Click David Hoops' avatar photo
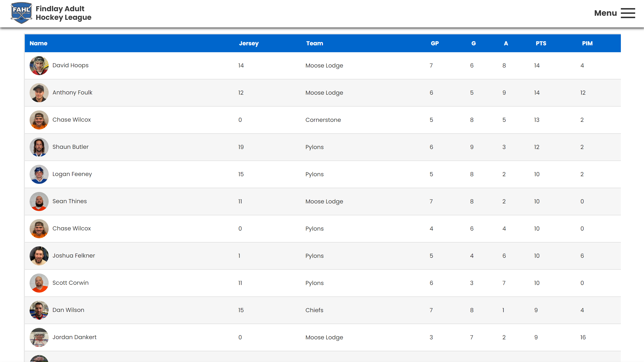Image resolution: width=644 pixels, height=362 pixels. 39,65
